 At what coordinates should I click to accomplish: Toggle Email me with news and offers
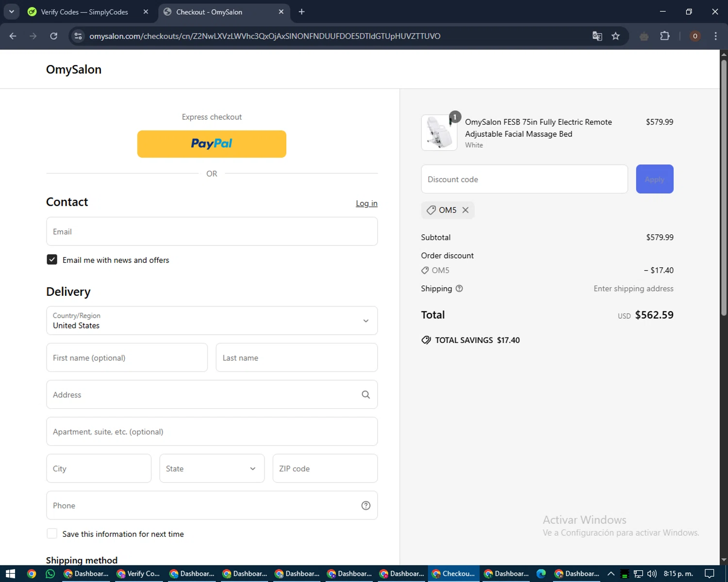[x=52, y=259]
